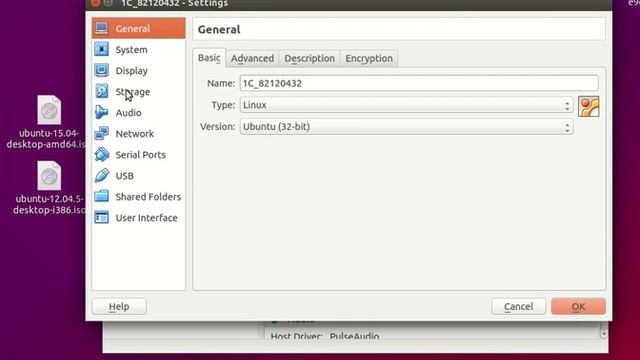Open System settings via its chip icon

tap(102, 49)
